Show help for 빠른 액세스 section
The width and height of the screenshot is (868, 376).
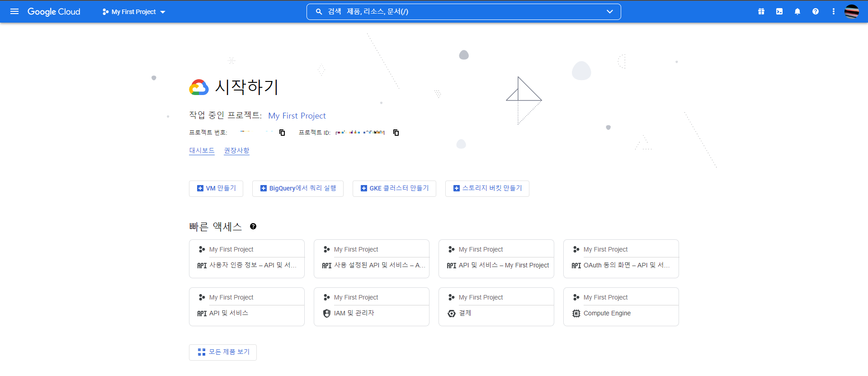[253, 226]
